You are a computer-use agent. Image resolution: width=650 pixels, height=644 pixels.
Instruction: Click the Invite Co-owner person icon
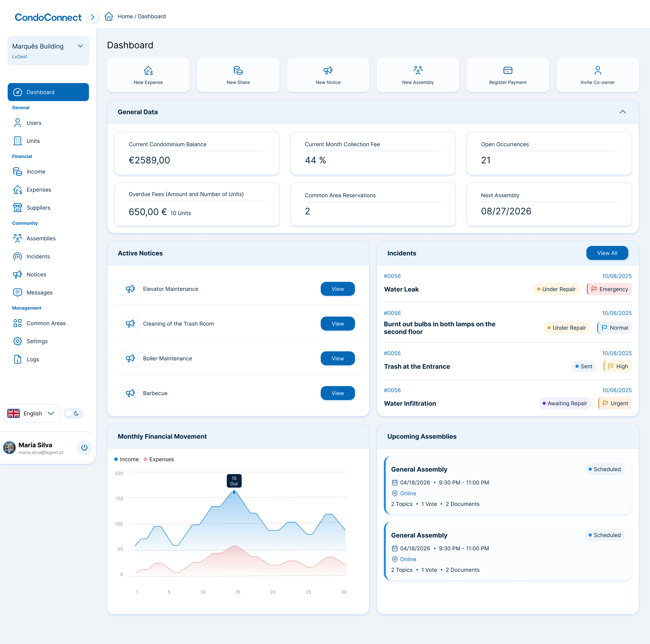(x=597, y=70)
